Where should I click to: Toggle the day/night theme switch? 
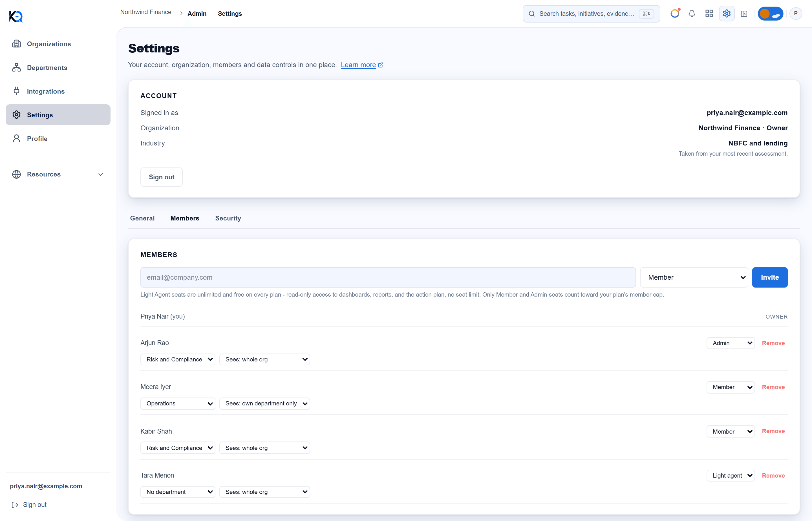point(770,14)
